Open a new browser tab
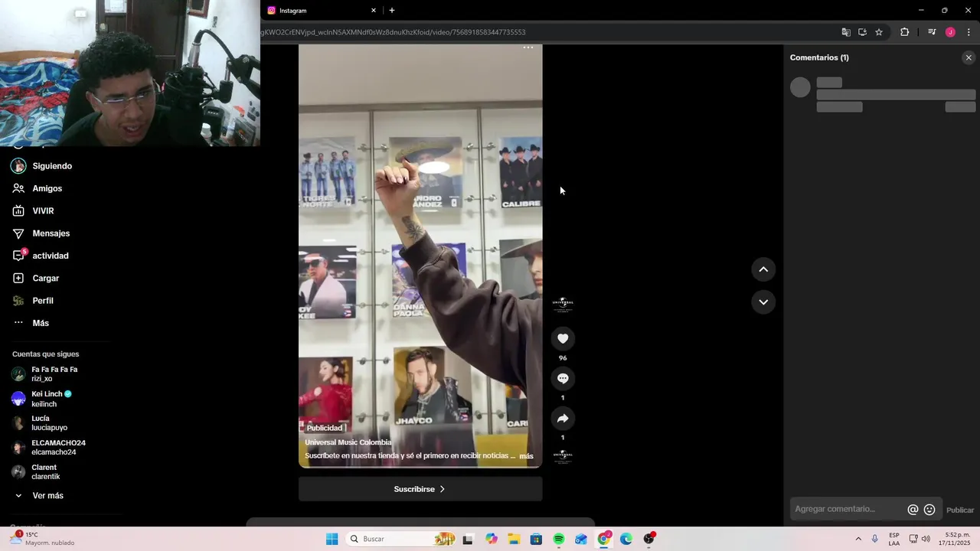The height and width of the screenshot is (551, 980). [392, 11]
